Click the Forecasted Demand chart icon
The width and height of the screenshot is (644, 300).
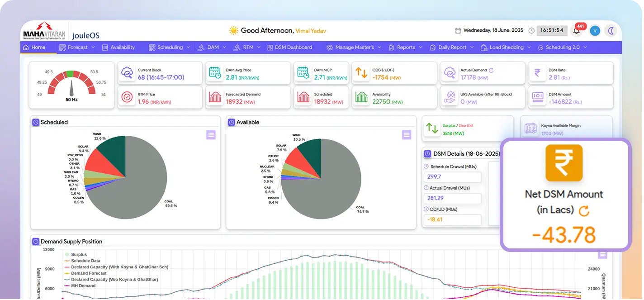215,97
